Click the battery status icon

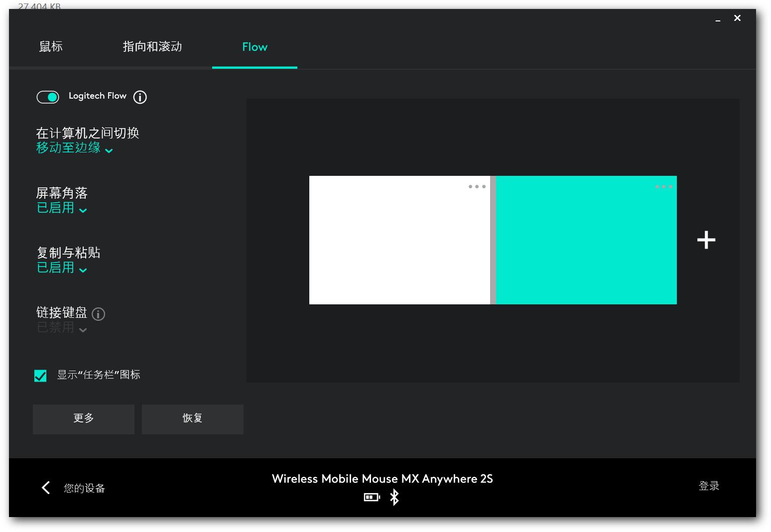372,497
